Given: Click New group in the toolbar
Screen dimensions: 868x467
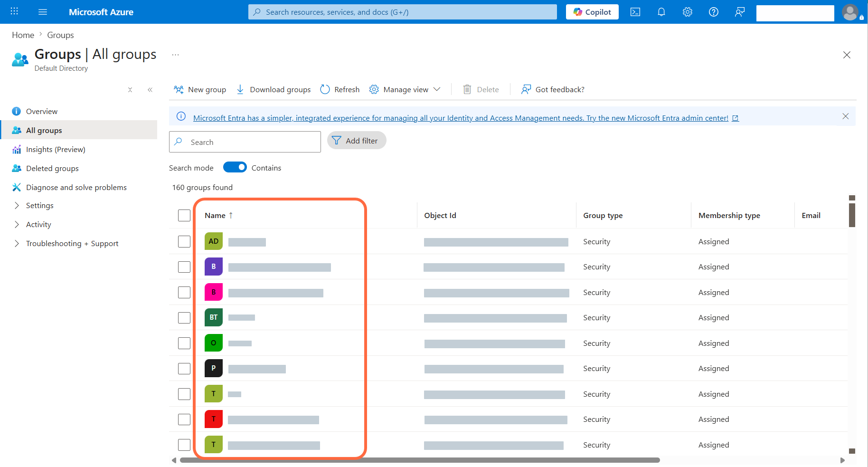Looking at the screenshot, I should tap(200, 89).
